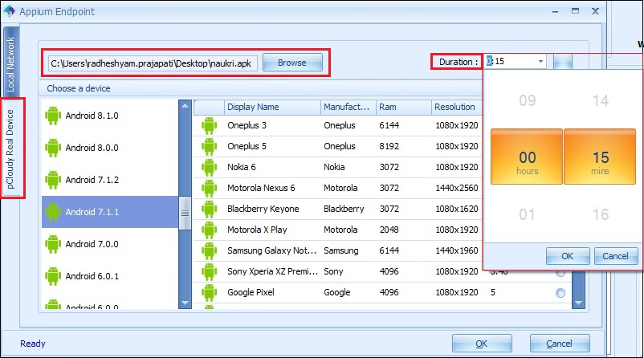The width and height of the screenshot is (644, 358).
Task: Click the Android icon in Samsung Galaxy Note row
Action: (x=209, y=251)
